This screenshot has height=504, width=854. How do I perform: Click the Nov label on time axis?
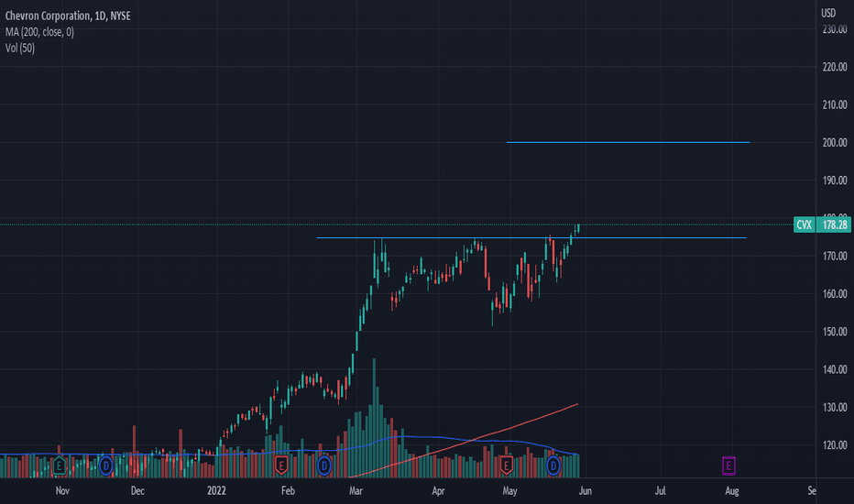click(62, 491)
